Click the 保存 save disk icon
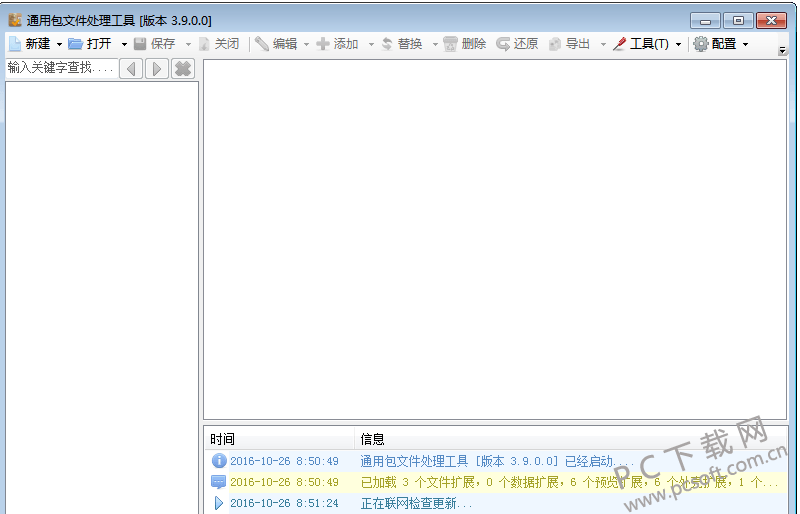 pyautogui.click(x=140, y=44)
